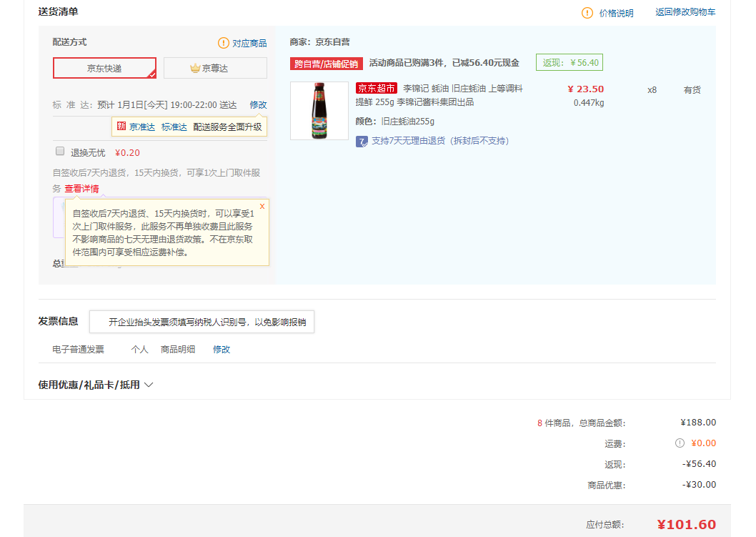756x537 pixels.
Task: Close the 退换无忧 tooltip popup
Action: pyautogui.click(x=262, y=206)
